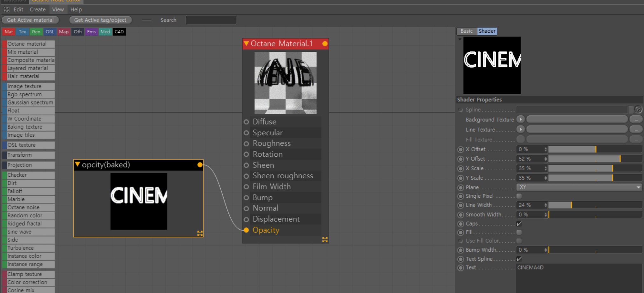Screen dimensions: 644x293
Task: Click Get Active material button
Action: tap(30, 20)
